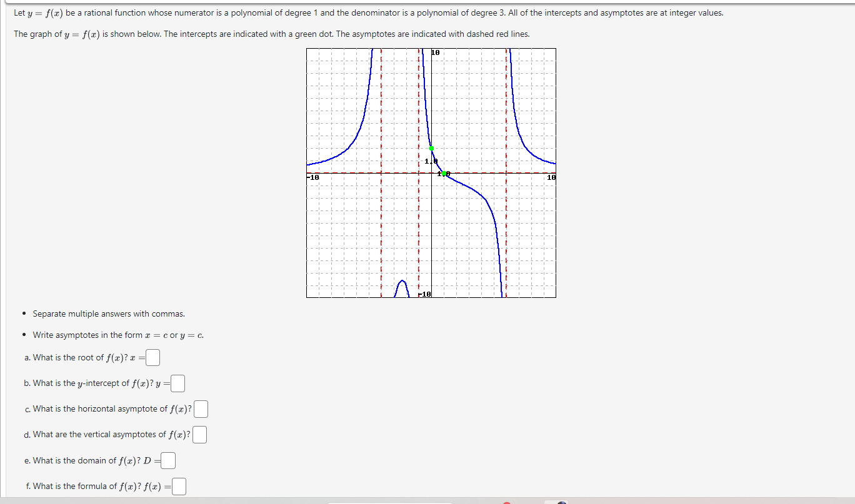Click the green x-intercept dot on the graph
Screen dimensions: 855x504
point(444,174)
